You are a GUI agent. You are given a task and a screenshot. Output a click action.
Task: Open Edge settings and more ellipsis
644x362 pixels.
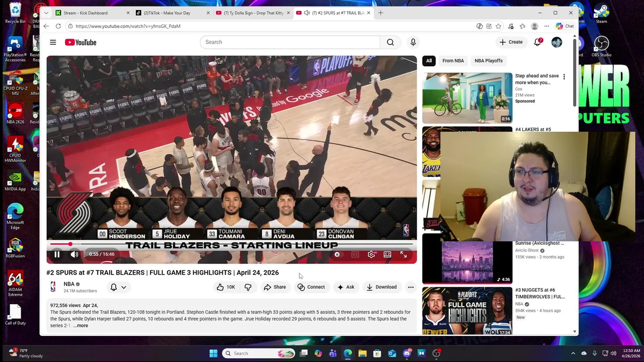tap(546, 26)
